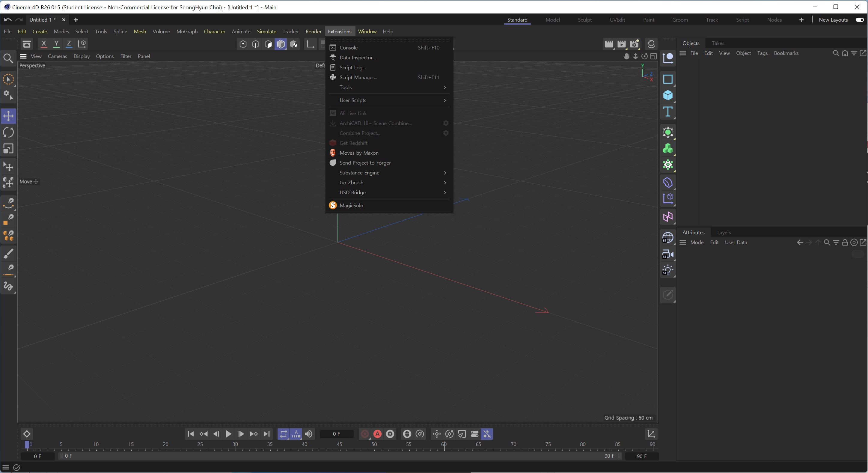Toggle Attributes panel lock icon

click(x=845, y=242)
